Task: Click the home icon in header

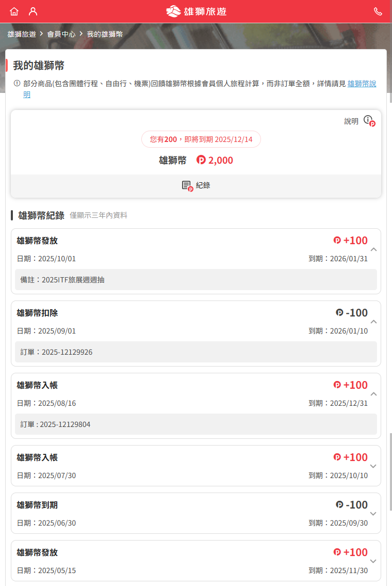Action: [14, 11]
